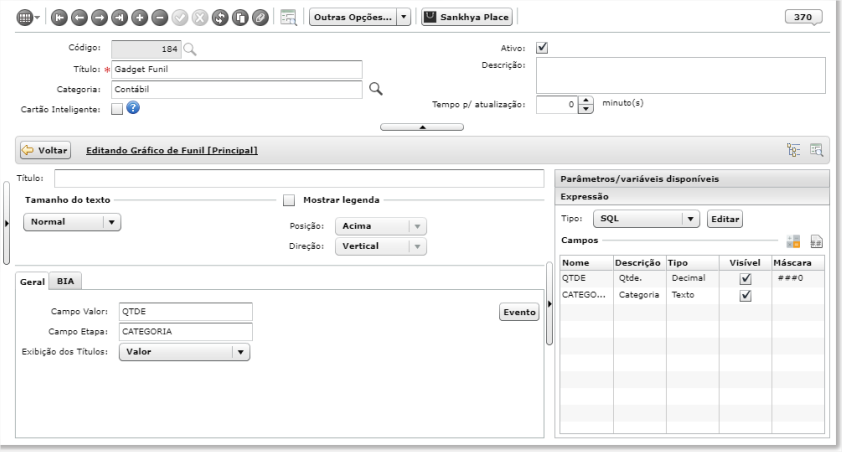Viewport: 842px width, 452px height.
Task: Open the preview icon beside the tree icon
Action: 816,150
